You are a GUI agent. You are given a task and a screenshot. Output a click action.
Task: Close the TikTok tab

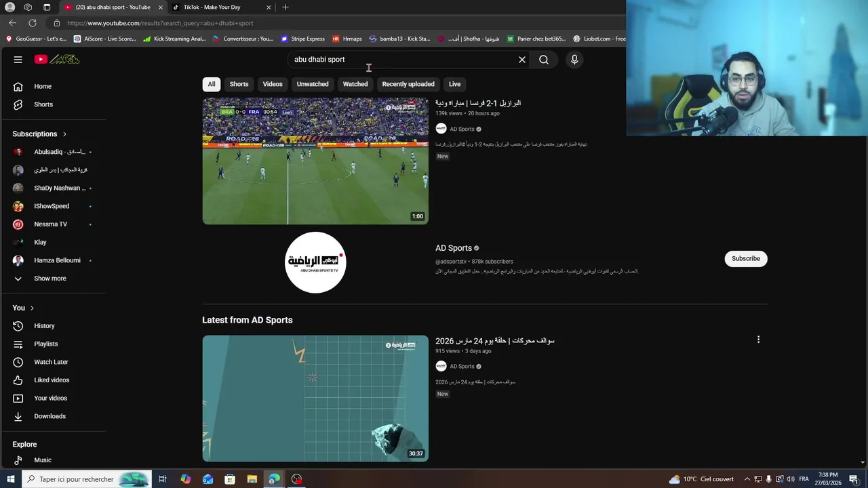click(269, 7)
